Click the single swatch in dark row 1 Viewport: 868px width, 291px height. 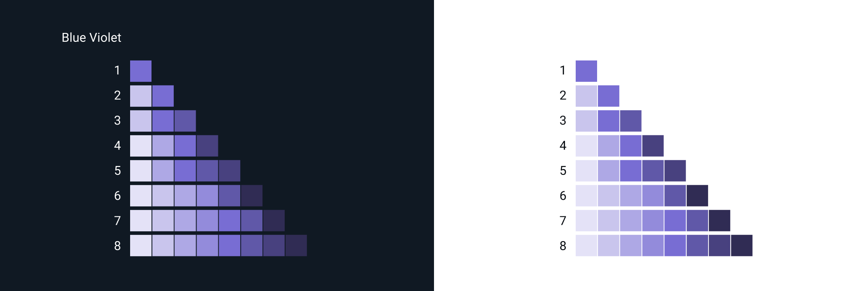(x=141, y=71)
